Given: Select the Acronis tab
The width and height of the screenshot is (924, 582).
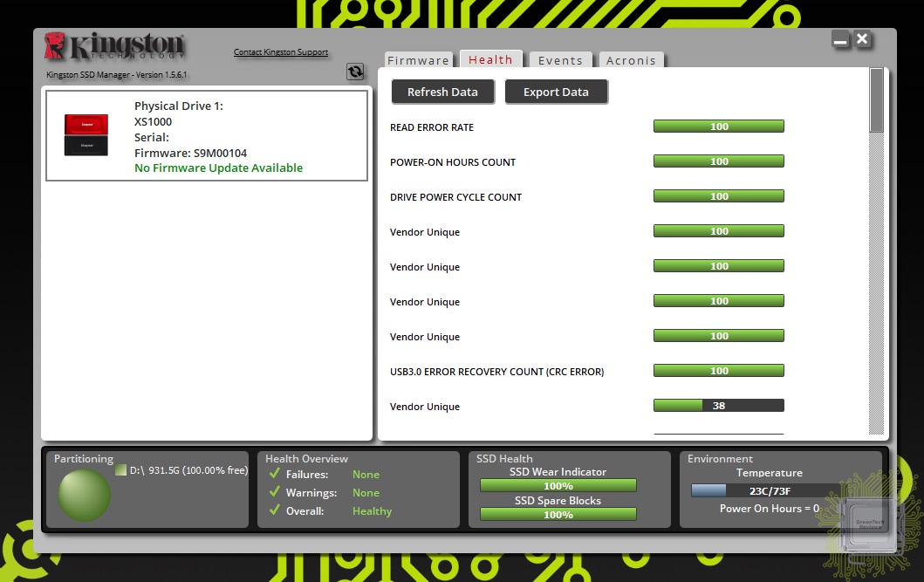Looking at the screenshot, I should point(631,60).
